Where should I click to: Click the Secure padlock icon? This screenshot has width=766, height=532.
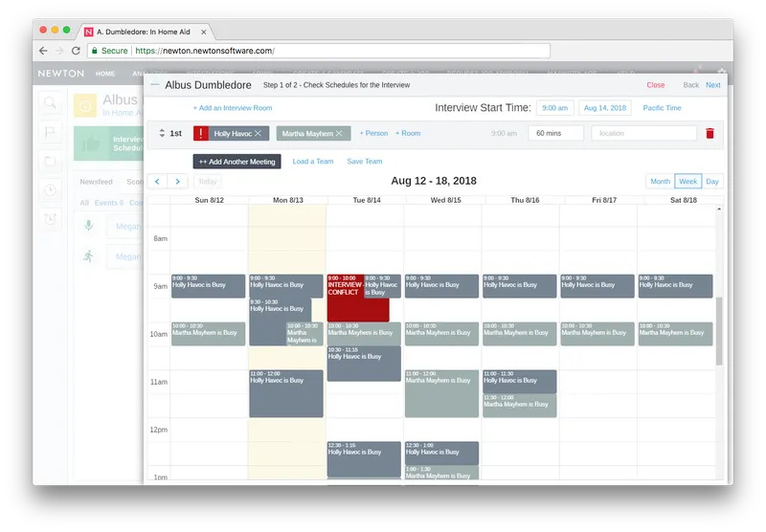click(x=95, y=51)
